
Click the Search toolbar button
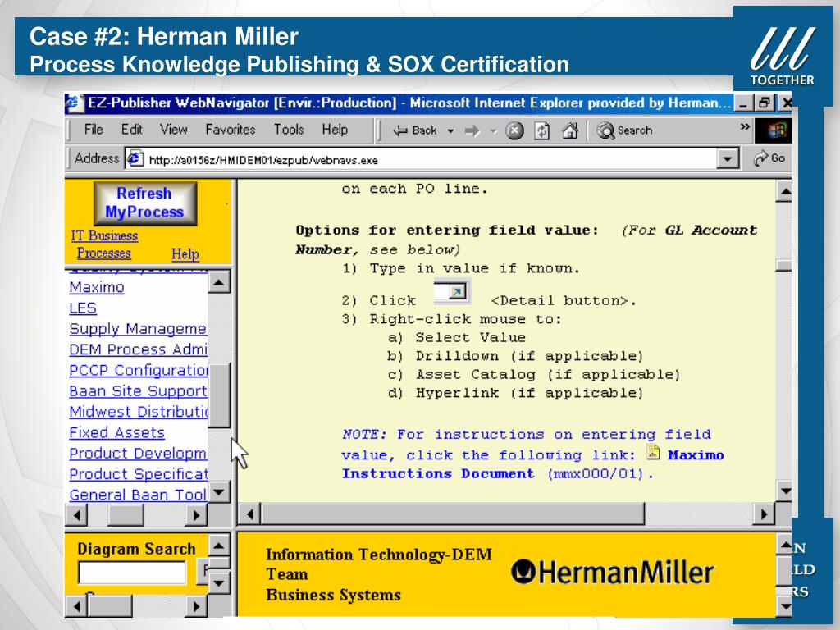tap(624, 130)
